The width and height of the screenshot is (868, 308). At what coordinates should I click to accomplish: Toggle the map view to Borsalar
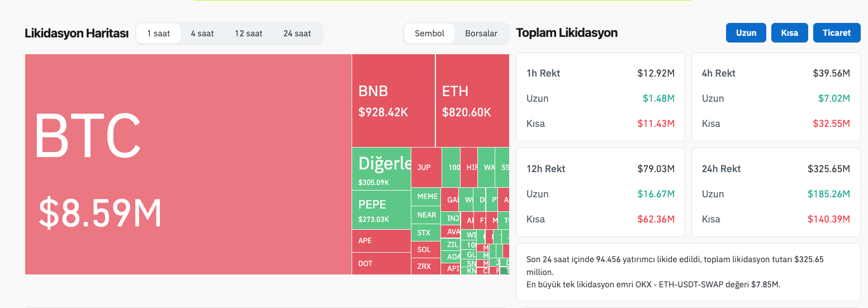click(481, 34)
